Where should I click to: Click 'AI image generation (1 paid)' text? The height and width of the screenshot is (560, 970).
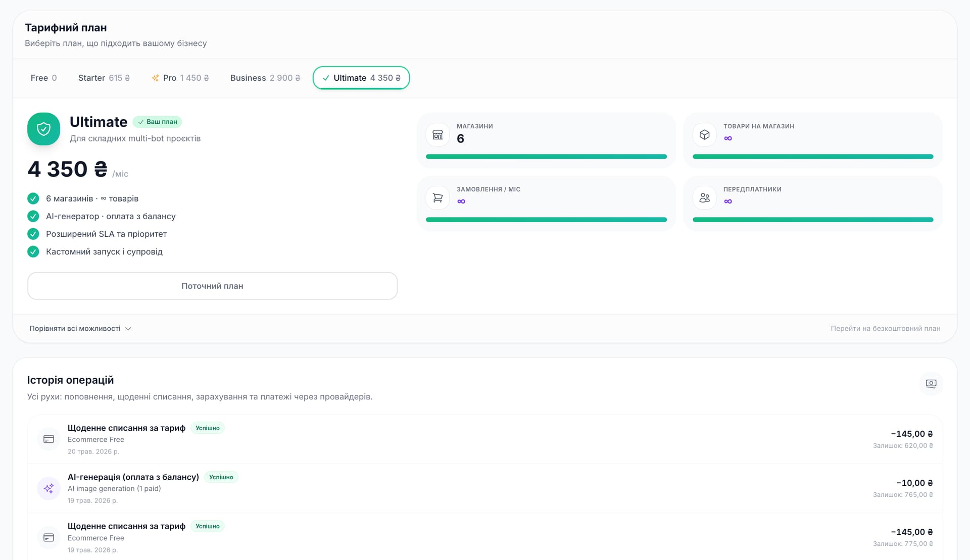click(114, 489)
